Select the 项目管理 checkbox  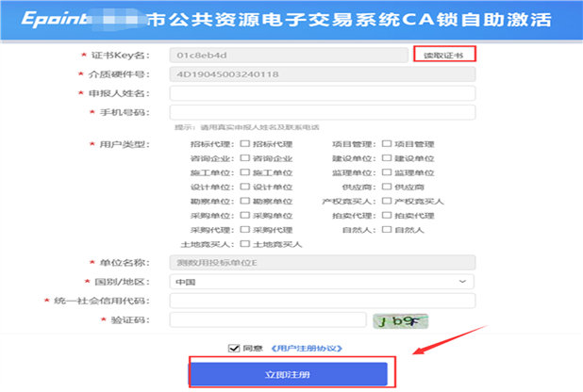point(387,144)
